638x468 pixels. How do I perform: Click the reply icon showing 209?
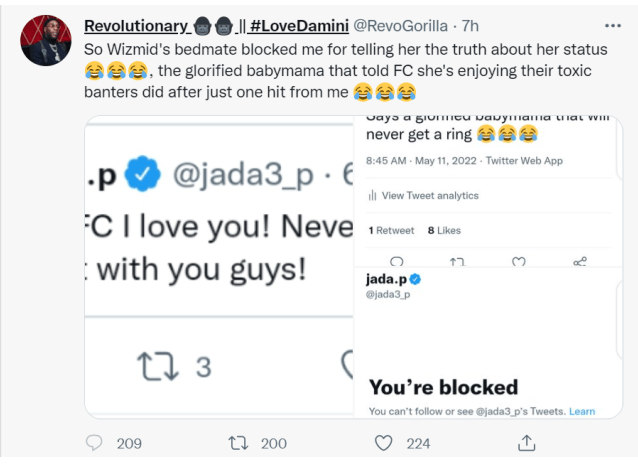[95, 443]
